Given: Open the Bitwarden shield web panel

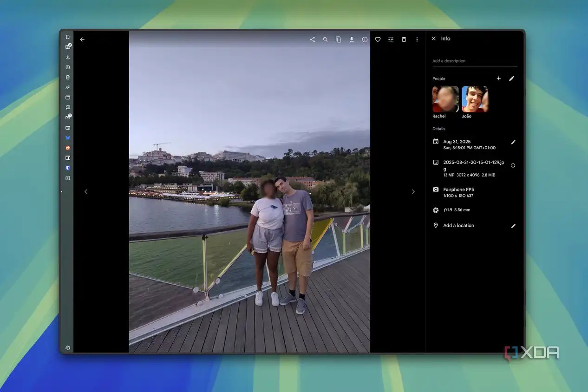Looking at the screenshot, I should click(x=68, y=168).
